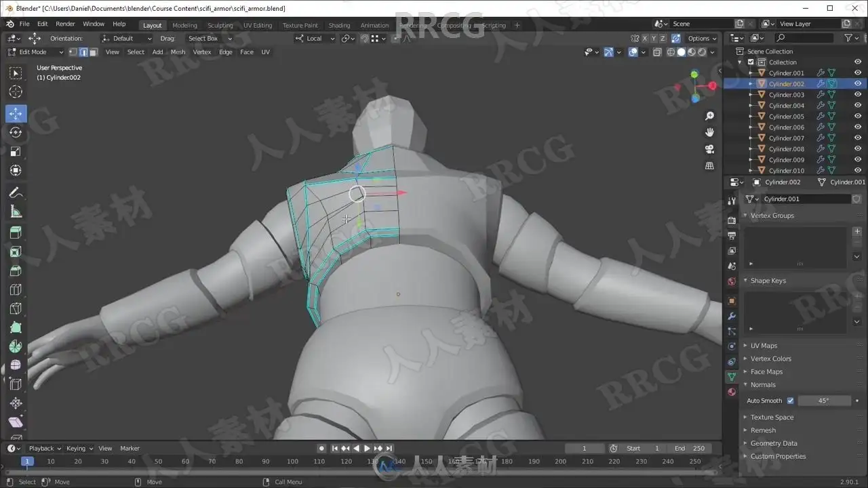Hide Cylinder.004 with its eye icon
This screenshot has height=488, width=868.
[x=858, y=106]
